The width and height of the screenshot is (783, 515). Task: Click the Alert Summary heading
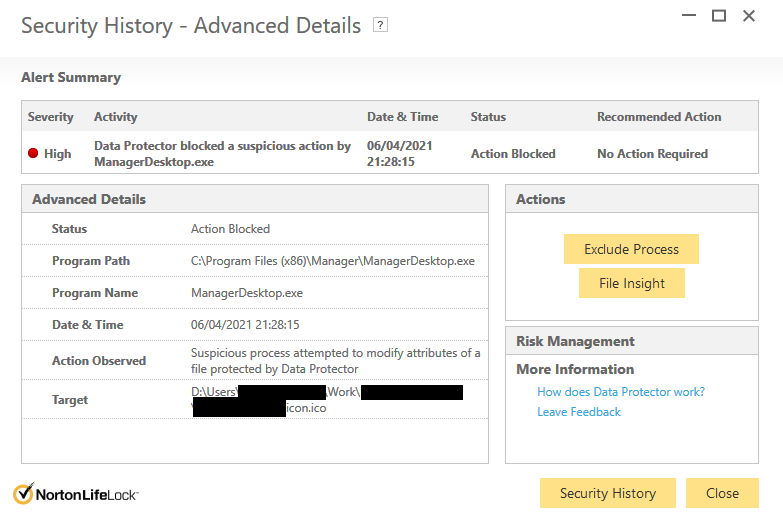[x=71, y=77]
